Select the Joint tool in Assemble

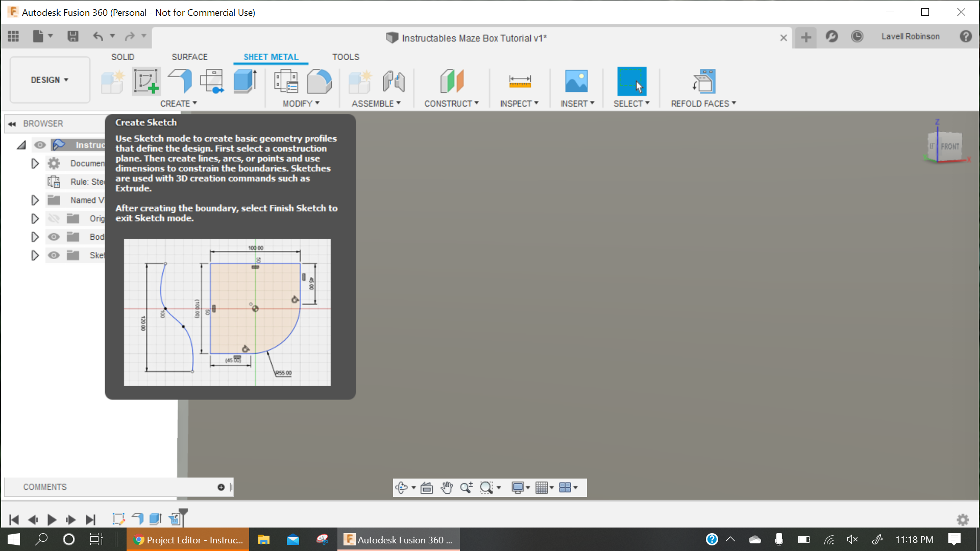(x=394, y=82)
